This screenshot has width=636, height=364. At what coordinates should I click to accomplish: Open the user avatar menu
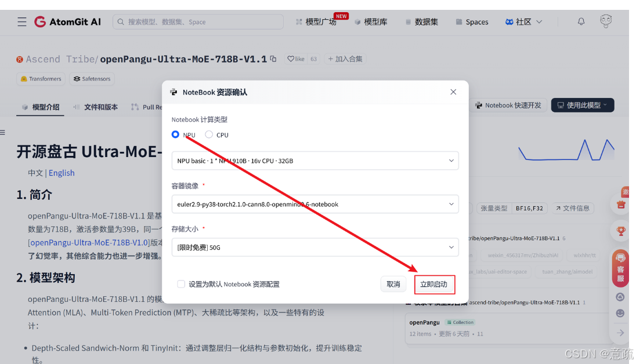coord(606,21)
